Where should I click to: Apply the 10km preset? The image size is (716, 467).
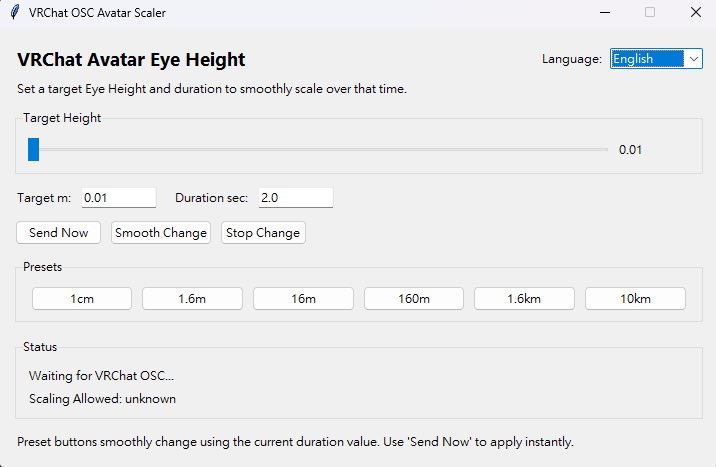(x=635, y=299)
